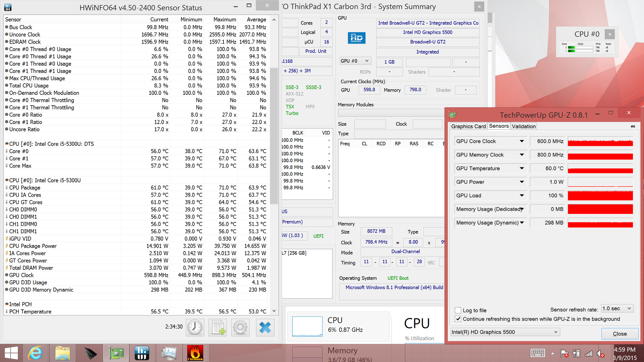
Task: Click the GPU-Z graphics card taskbar icon
Action: (116, 353)
